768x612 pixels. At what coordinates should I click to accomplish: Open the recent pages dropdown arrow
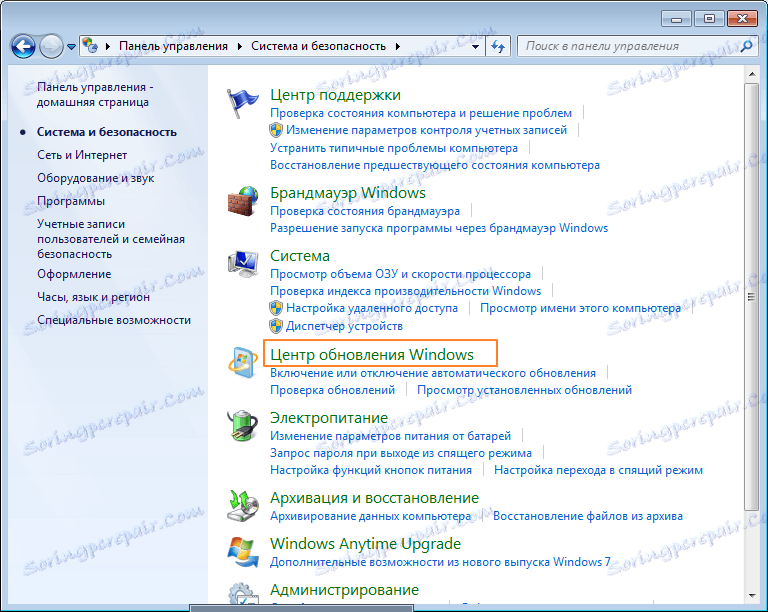[x=72, y=47]
